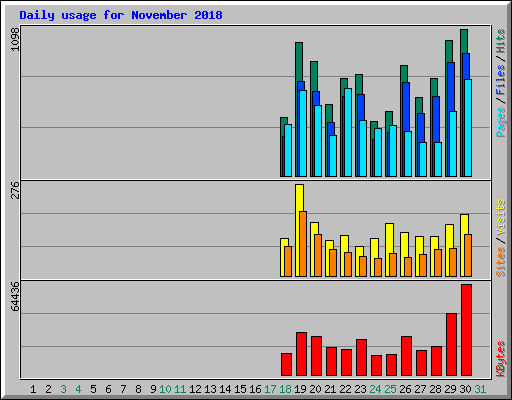Viewport: 512px width, 400px height.
Task: Click green day 31 on the x-axis
Action: coord(480,389)
